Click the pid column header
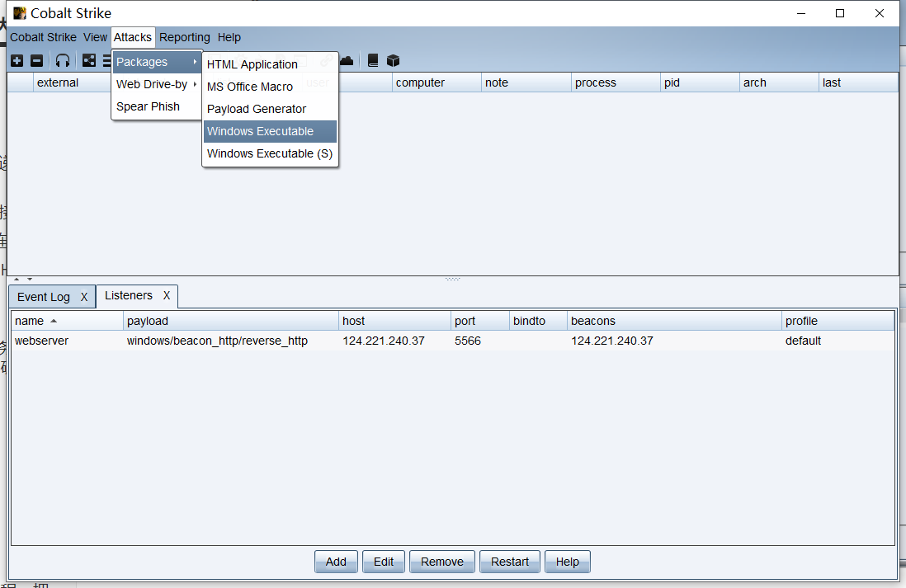906x588 pixels. (x=700, y=82)
